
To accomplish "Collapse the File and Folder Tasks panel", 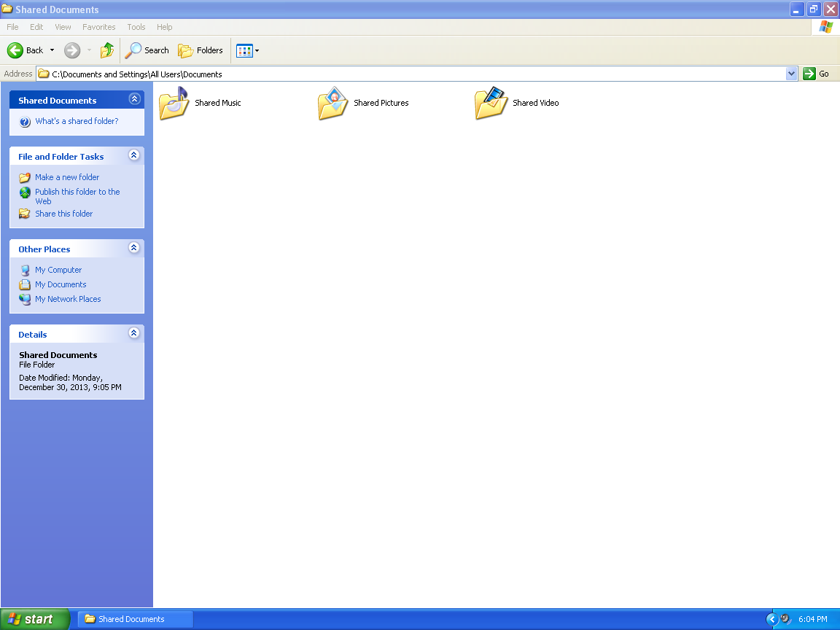I will (x=133, y=155).
